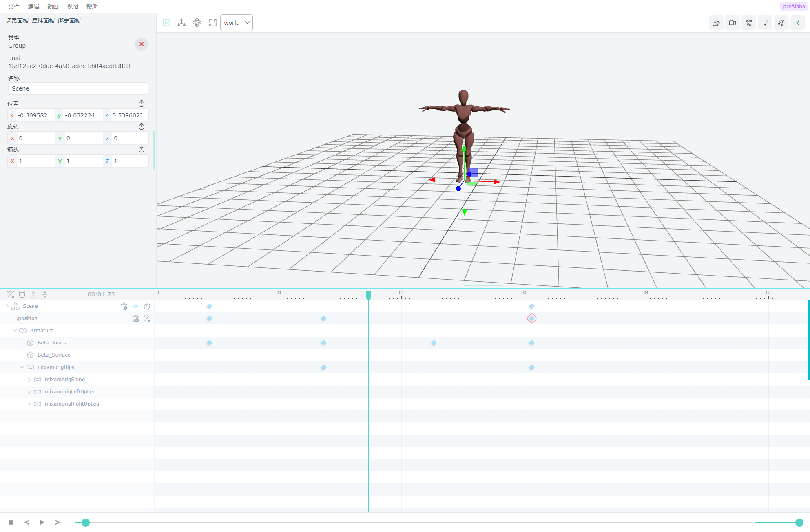The image size is (810, 532).
Task: Toggle the position keyframe stopwatch
Action: click(142, 104)
